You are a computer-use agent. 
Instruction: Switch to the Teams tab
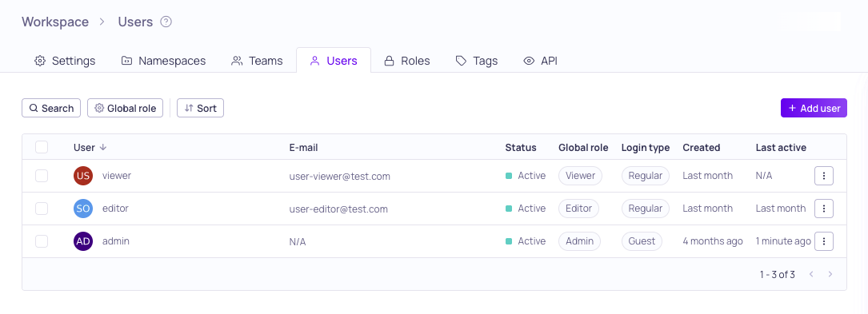pos(257,61)
